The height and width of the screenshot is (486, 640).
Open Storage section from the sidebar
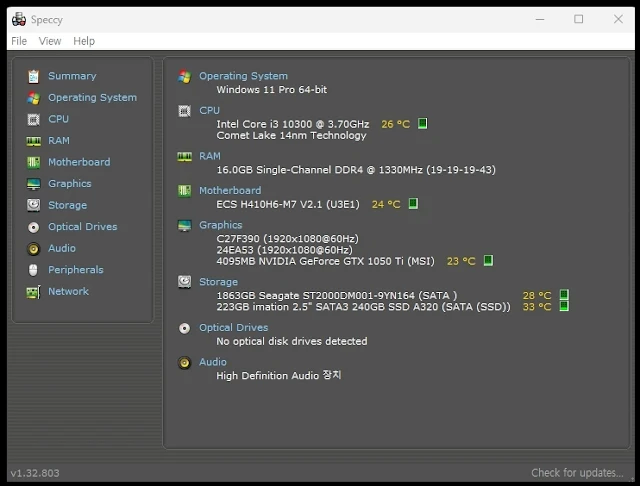pos(67,205)
